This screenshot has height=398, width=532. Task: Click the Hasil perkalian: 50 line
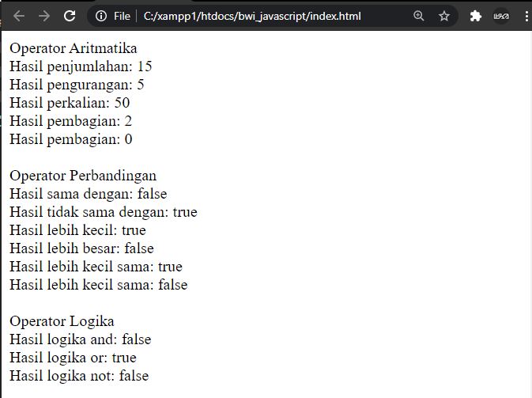point(70,103)
